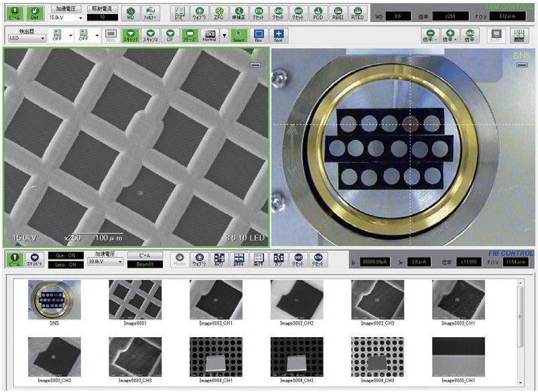Screen dimensions: 538x392
Task: Open the SNS stage thumbnail
Action: (54, 300)
